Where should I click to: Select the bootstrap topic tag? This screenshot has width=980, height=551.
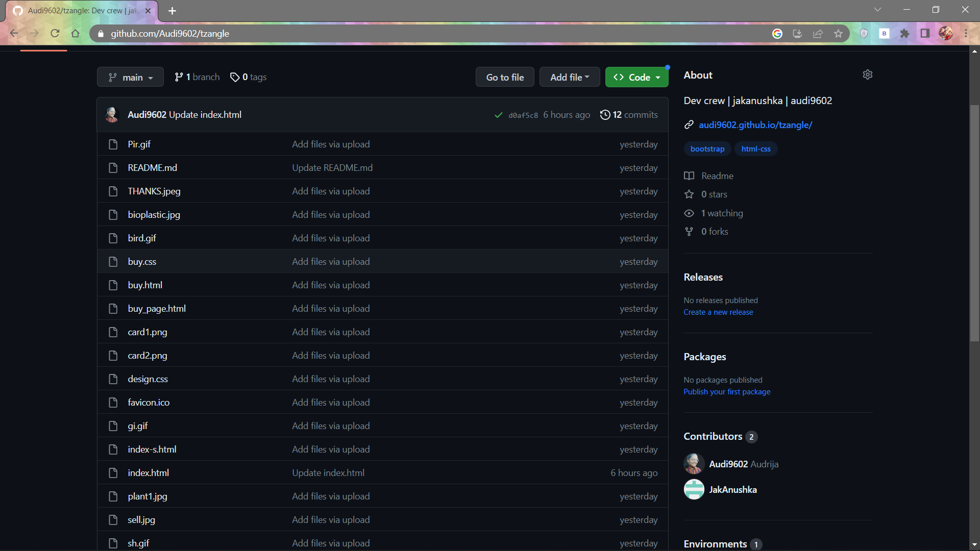click(707, 149)
